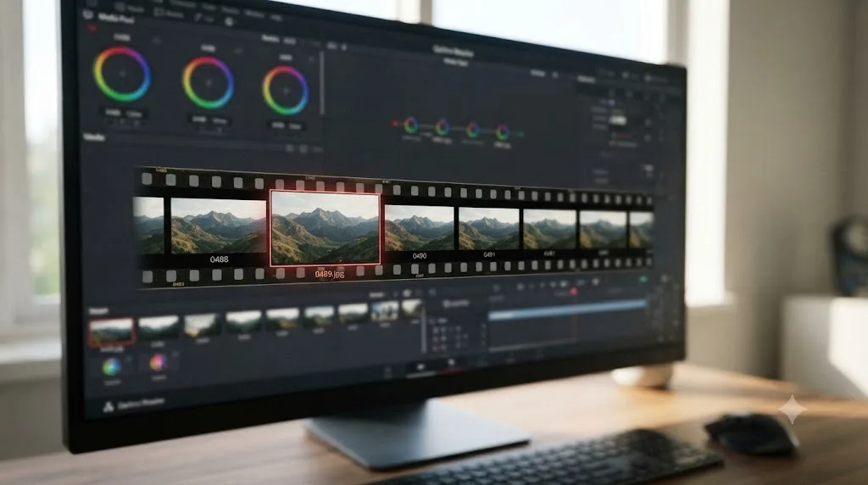
Task: Select filmstrip frame 0490
Action: point(419,228)
